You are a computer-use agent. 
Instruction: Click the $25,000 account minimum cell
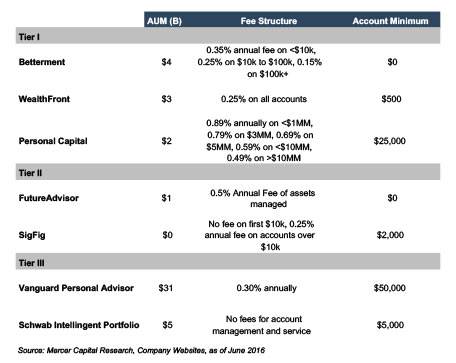(390, 141)
